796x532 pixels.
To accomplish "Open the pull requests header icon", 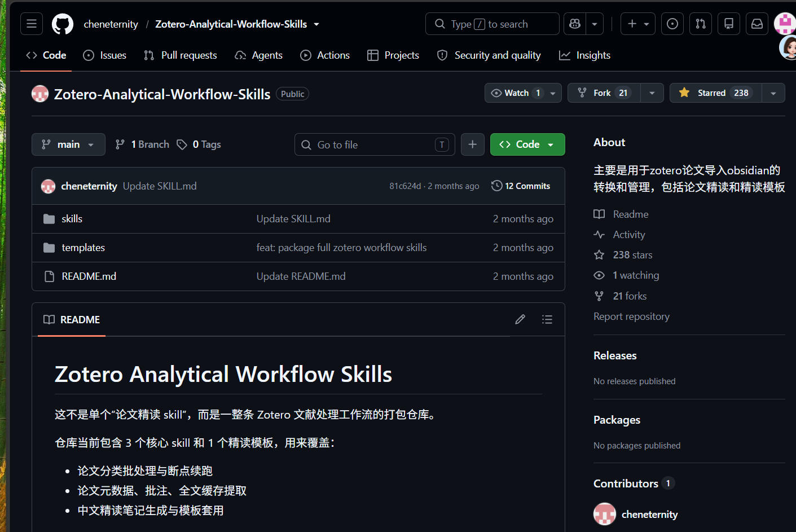I will pos(701,24).
